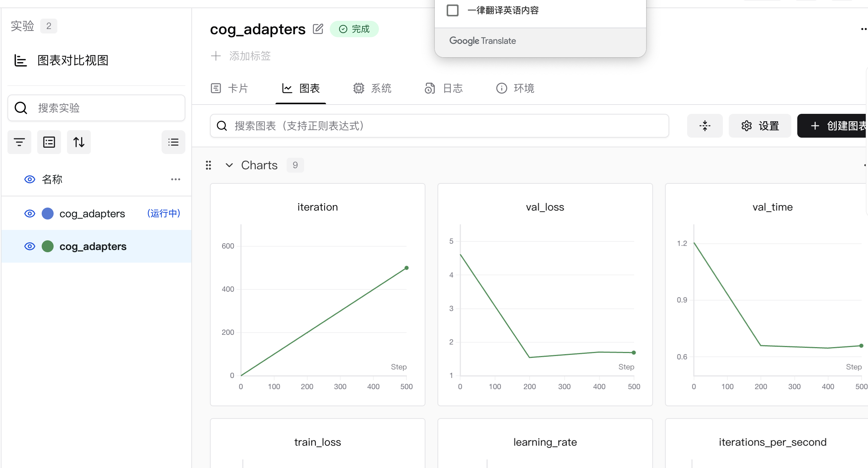Click the column list icon in sidebar
The width and height of the screenshot is (868, 468).
click(x=173, y=142)
